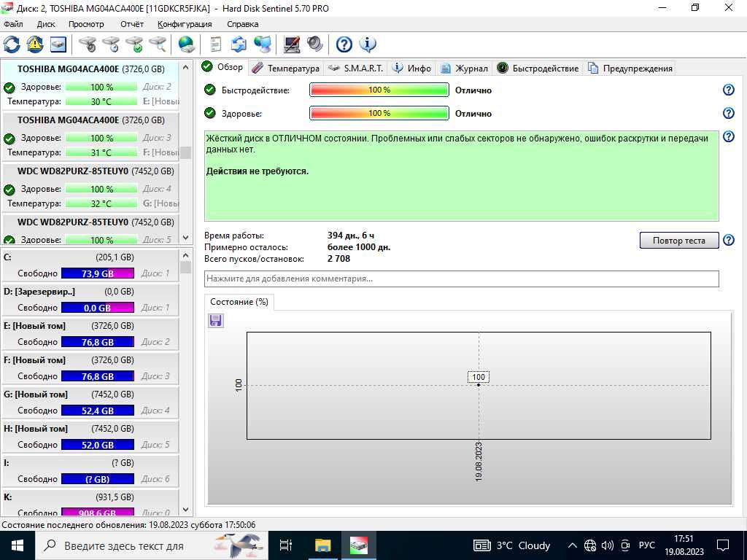This screenshot has height=560, width=747.
Task: Select E: [Новый том] volume
Action: (90, 333)
